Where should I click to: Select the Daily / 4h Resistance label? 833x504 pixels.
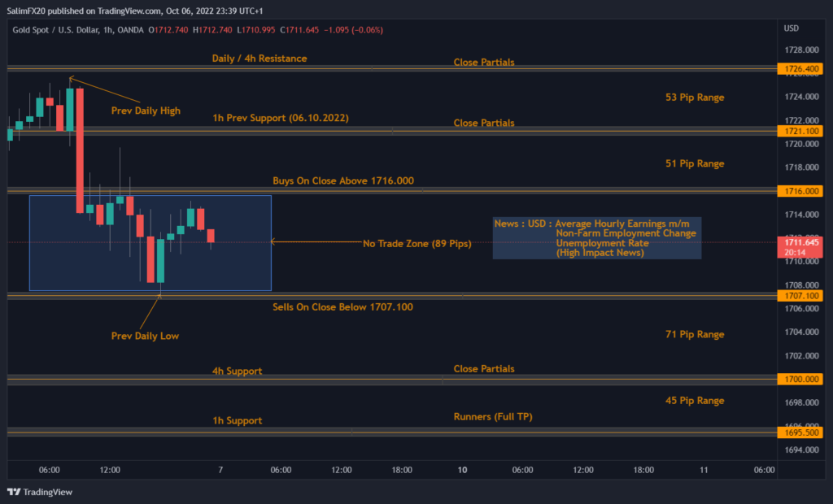pyautogui.click(x=262, y=58)
